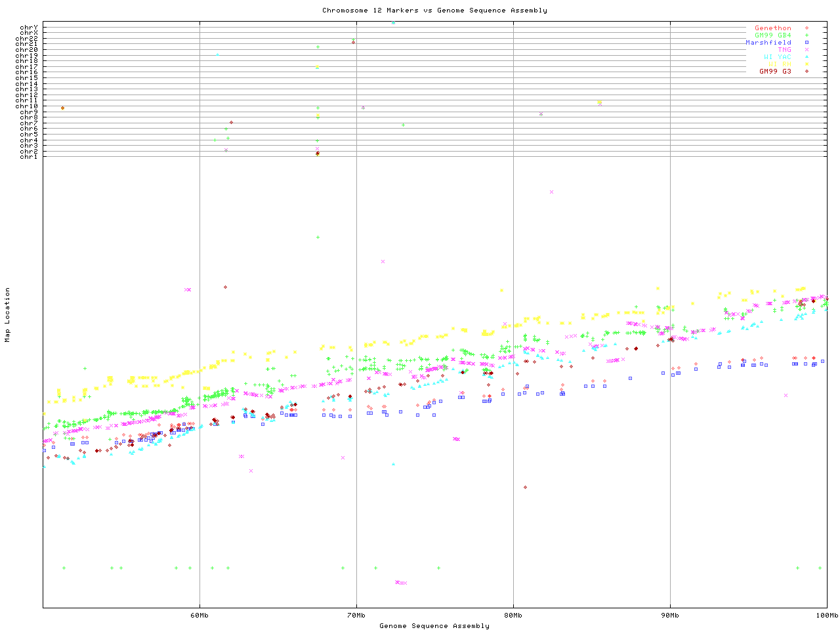Click the 70Mb x-axis tick label
The image size is (840, 630).
pyautogui.click(x=356, y=616)
